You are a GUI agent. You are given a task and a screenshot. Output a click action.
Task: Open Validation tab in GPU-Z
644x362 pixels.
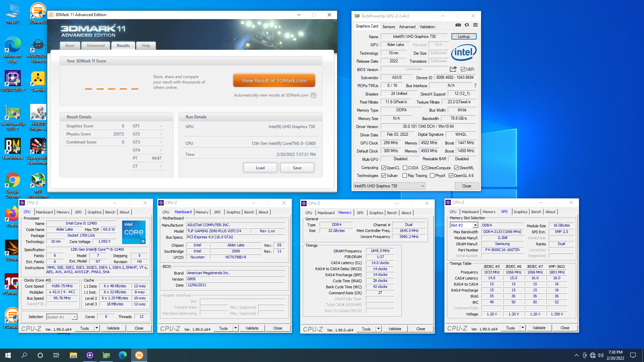(x=427, y=27)
